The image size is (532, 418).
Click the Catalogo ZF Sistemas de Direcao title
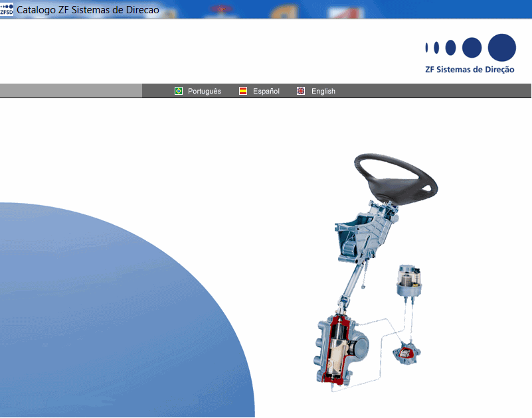(88, 10)
